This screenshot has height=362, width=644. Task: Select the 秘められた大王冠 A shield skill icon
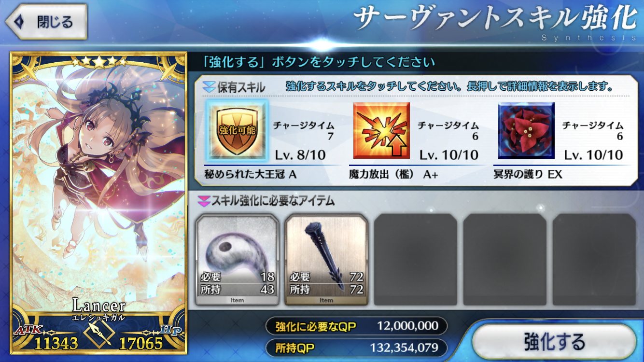click(237, 130)
